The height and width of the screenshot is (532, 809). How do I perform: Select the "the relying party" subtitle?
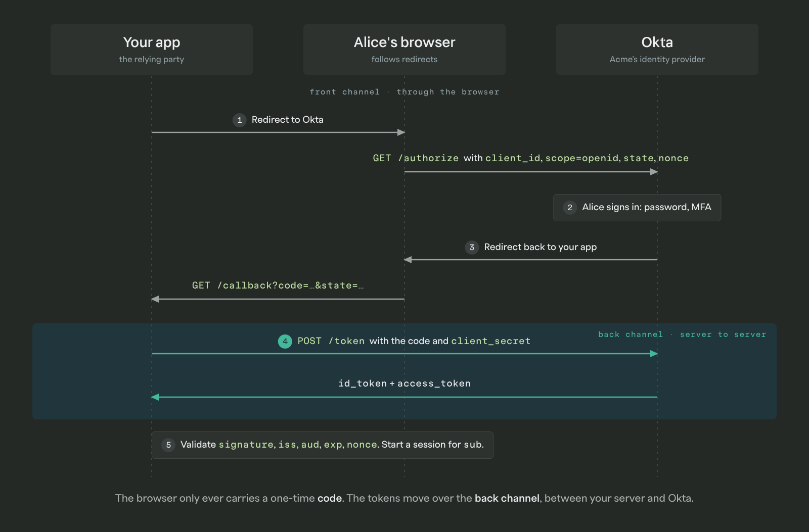point(152,60)
